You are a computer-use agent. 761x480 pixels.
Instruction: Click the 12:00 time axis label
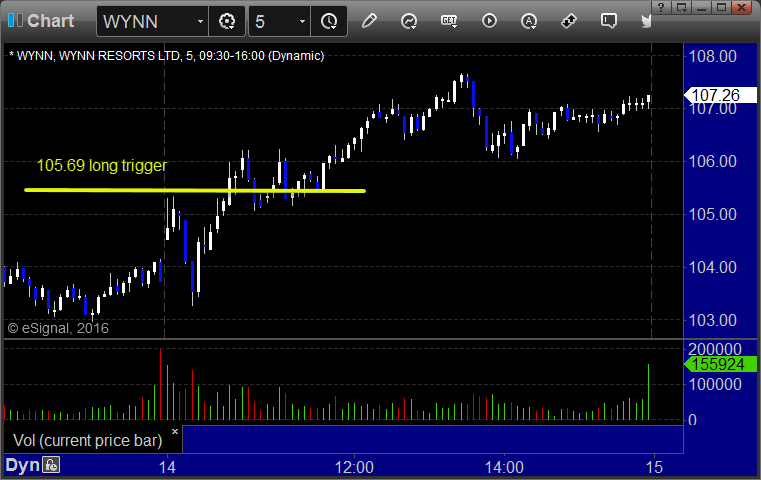click(354, 467)
